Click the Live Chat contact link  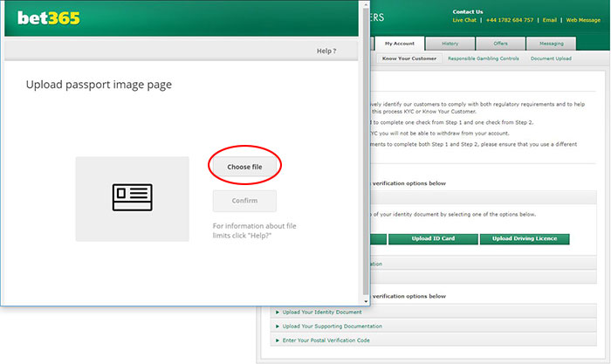pyautogui.click(x=464, y=20)
